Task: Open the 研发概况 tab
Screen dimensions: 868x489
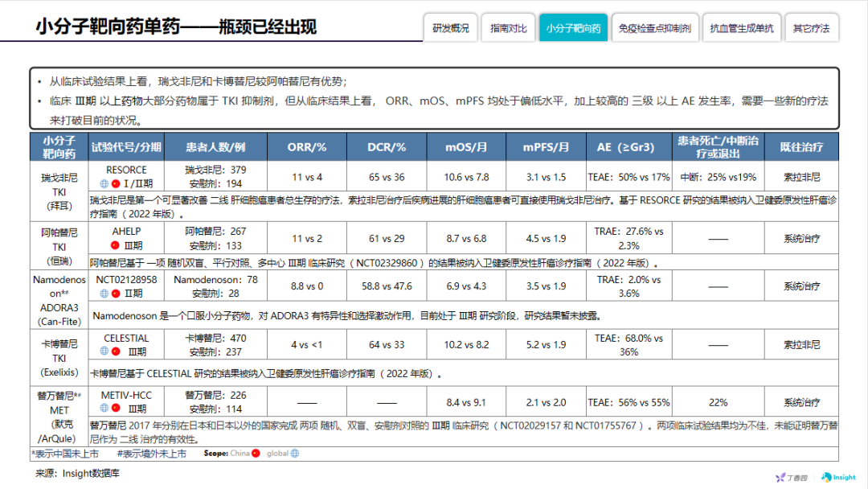Action: pos(451,27)
